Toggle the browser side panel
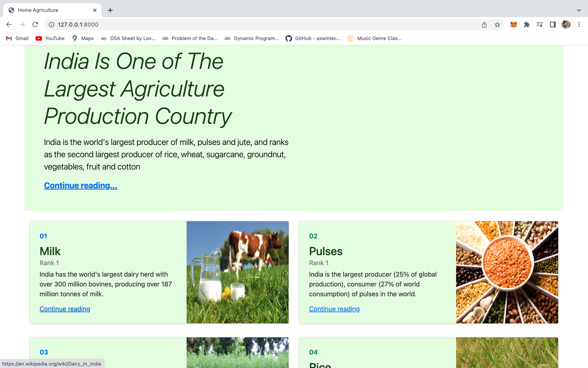 [x=553, y=25]
